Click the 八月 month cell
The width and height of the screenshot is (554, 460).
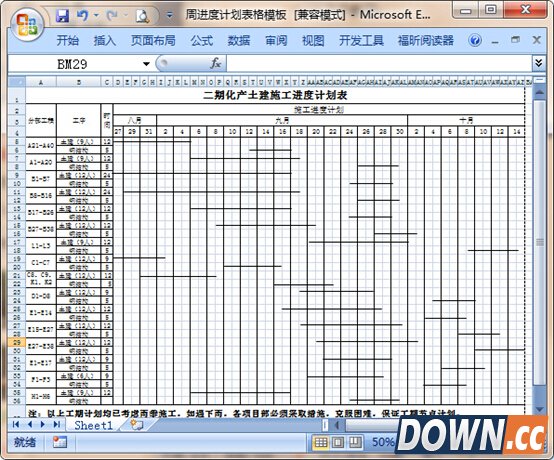click(x=135, y=120)
